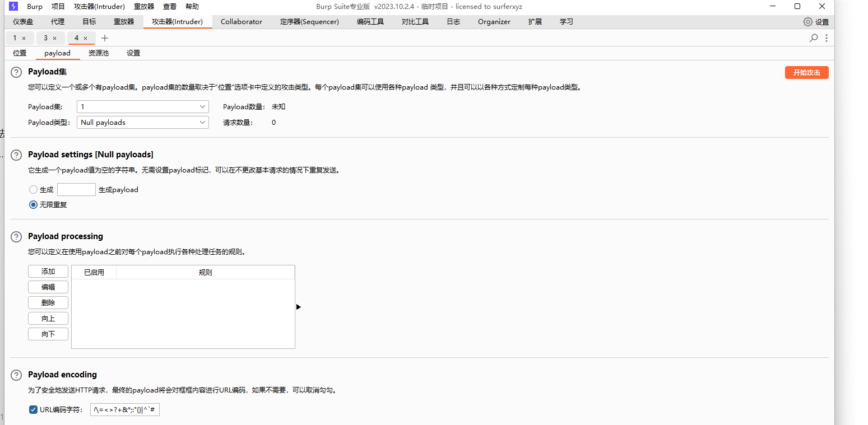The image size is (868, 425).
Task: Click the black expand arrow beside rules table
Action: [299, 307]
